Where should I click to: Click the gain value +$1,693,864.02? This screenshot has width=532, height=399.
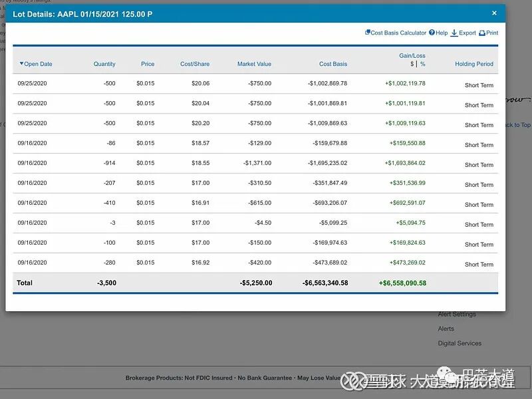pos(405,163)
